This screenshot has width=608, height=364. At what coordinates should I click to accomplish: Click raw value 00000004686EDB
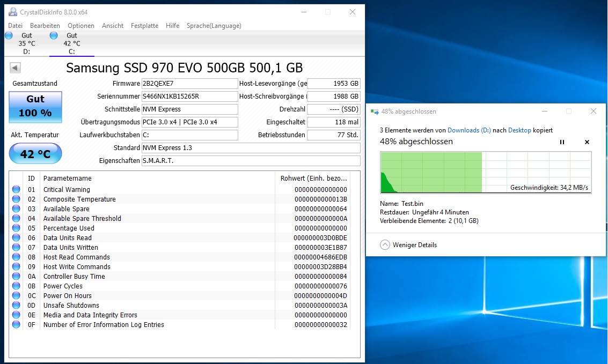click(x=321, y=257)
